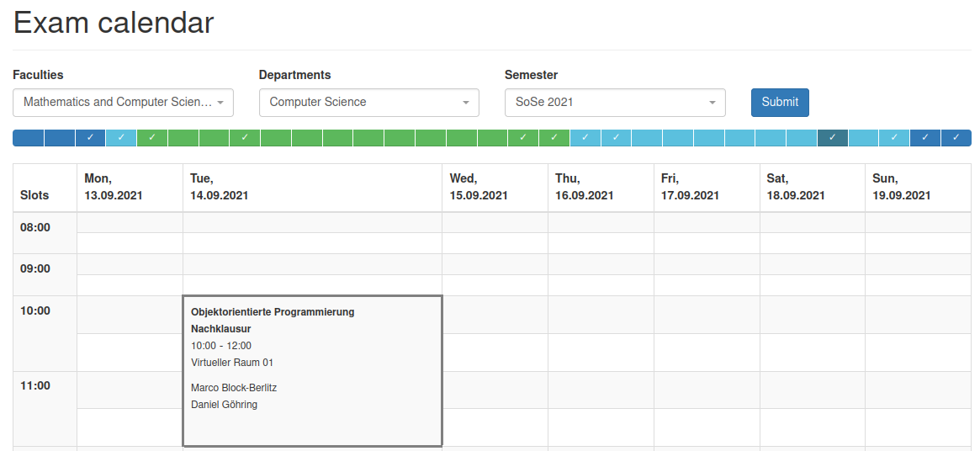Click the empty Monday 08:00 calendar cell
This screenshot has width=980, height=451.
click(130, 223)
